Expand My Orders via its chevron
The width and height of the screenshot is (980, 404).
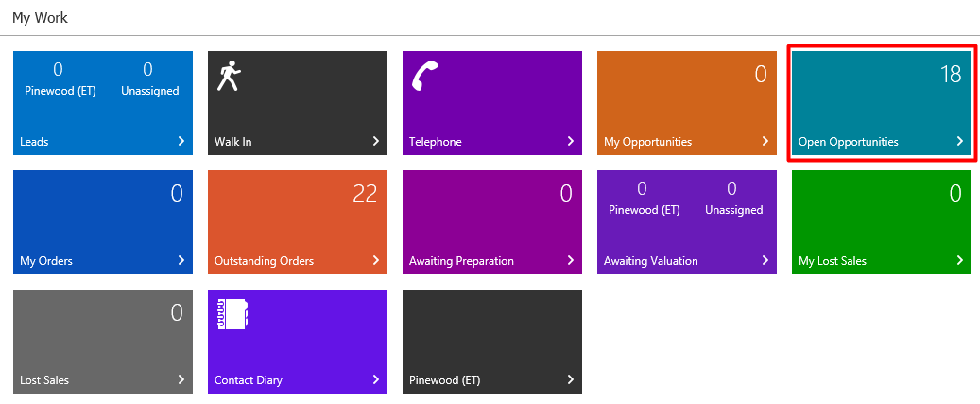(181, 261)
